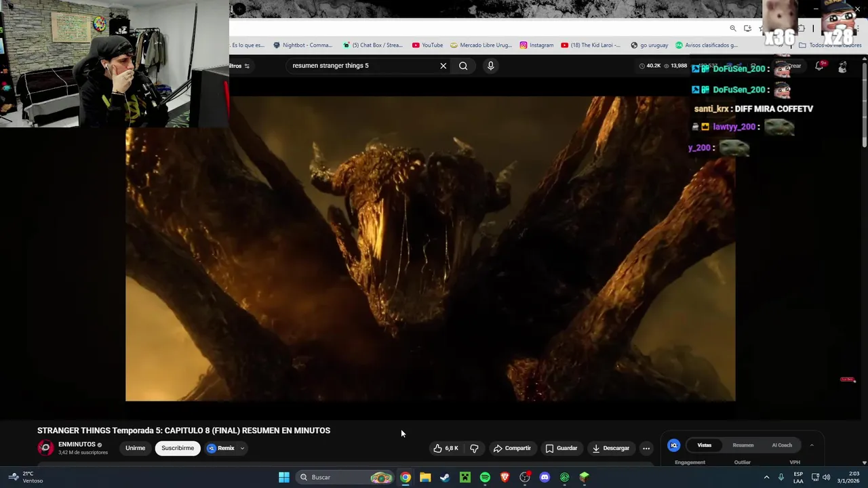Open Avisos clasificados bookmark
This screenshot has height=488, width=868.
pos(706,45)
